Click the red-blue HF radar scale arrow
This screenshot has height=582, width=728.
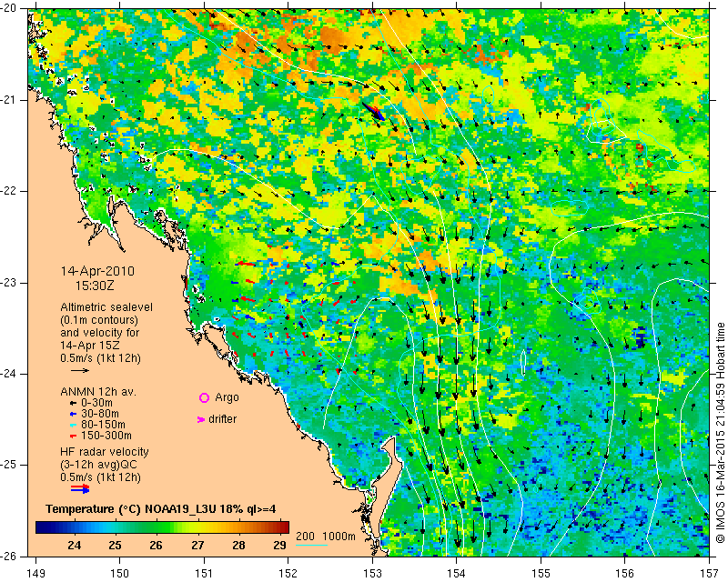click(x=80, y=488)
